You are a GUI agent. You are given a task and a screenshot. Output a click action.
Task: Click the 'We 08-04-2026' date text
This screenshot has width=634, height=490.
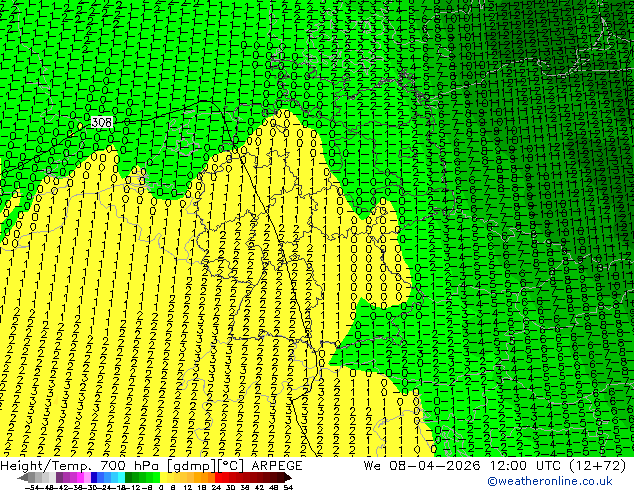click(x=424, y=466)
